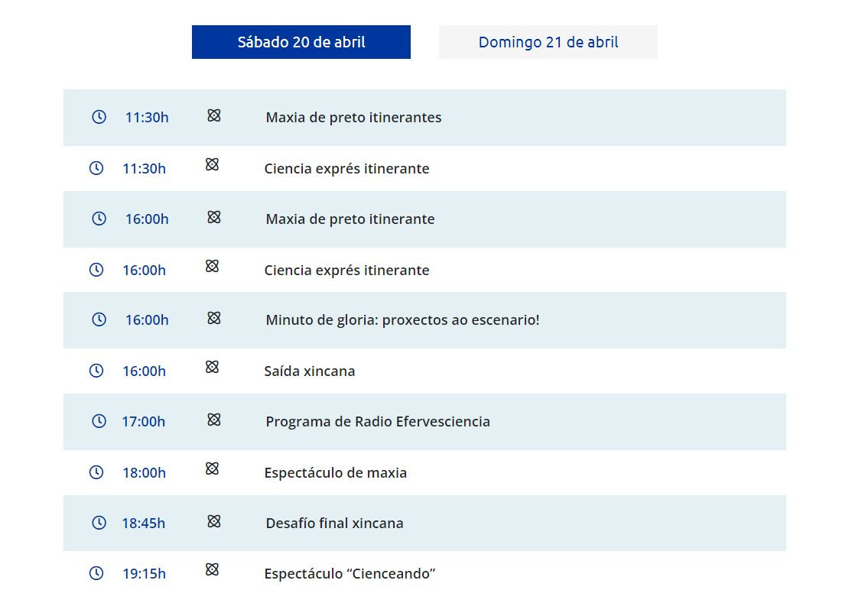Click atom icon beside Maxia de preto itinerantes
The width and height of the screenshot is (852, 616).
pyautogui.click(x=214, y=115)
